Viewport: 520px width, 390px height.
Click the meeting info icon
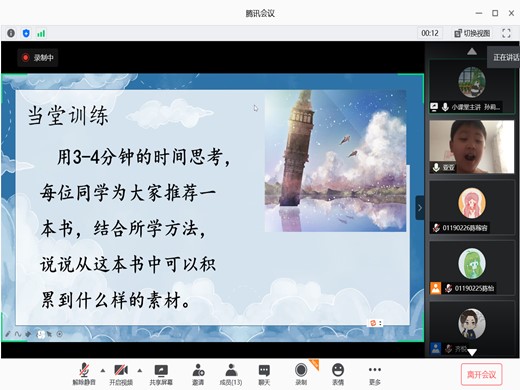[x=11, y=33]
